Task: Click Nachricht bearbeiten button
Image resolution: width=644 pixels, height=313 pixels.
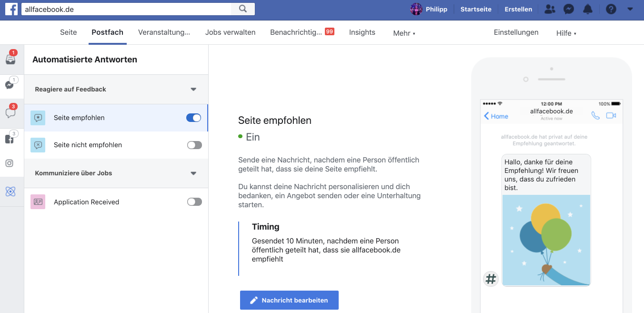Action: [289, 300]
